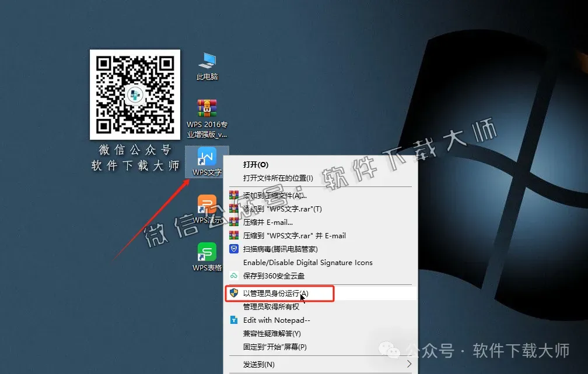Image resolution: width=588 pixels, height=374 pixels.
Task: Click the QR code image on desktop
Action: click(x=135, y=94)
